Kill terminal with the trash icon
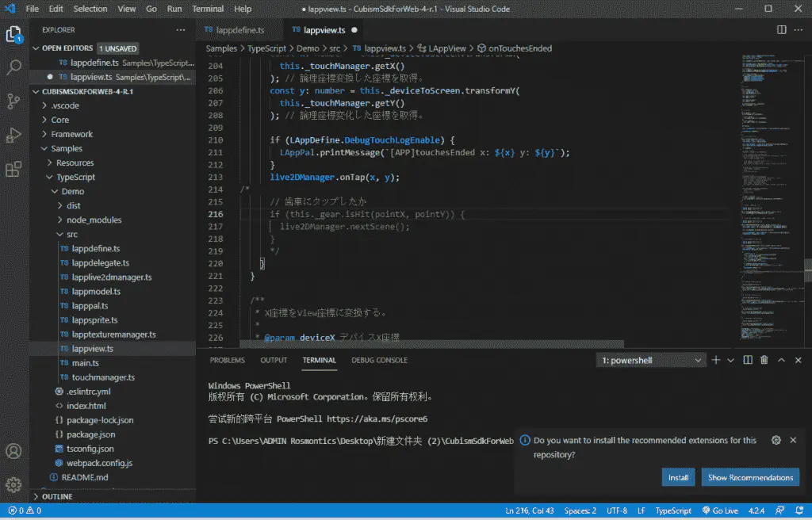The image size is (812, 520). coord(764,360)
